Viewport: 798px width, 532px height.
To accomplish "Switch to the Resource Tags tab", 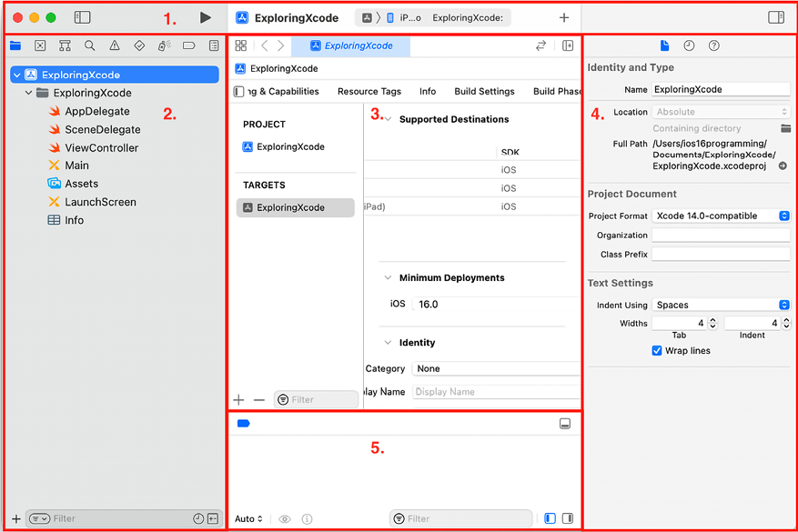I will coord(369,92).
